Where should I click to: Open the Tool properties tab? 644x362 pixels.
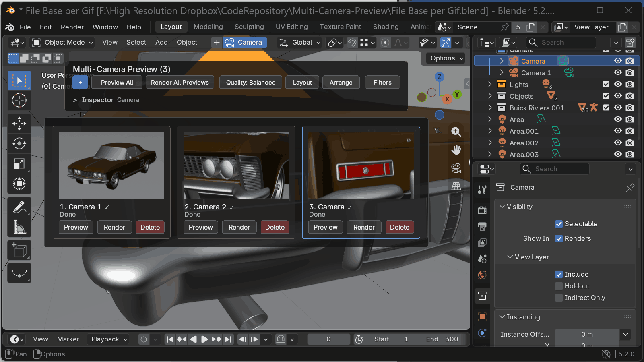pyautogui.click(x=482, y=190)
